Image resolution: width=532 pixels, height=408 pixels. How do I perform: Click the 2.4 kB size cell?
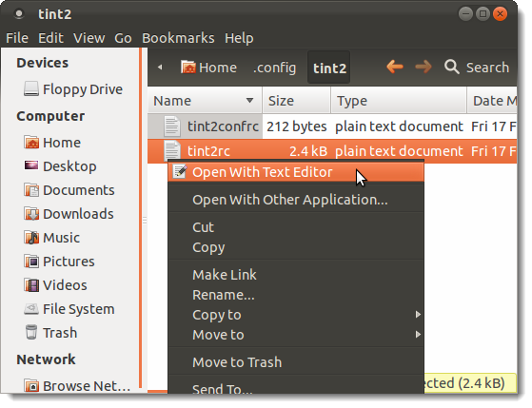tap(308, 151)
